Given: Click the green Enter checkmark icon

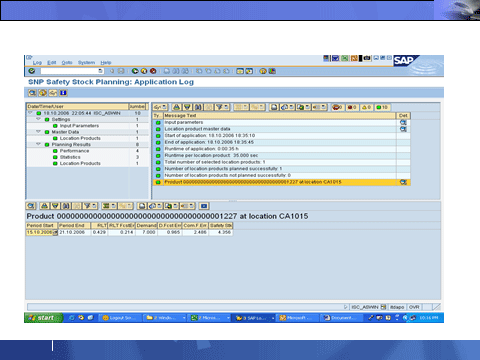Looking at the screenshot, I should click(32, 71).
